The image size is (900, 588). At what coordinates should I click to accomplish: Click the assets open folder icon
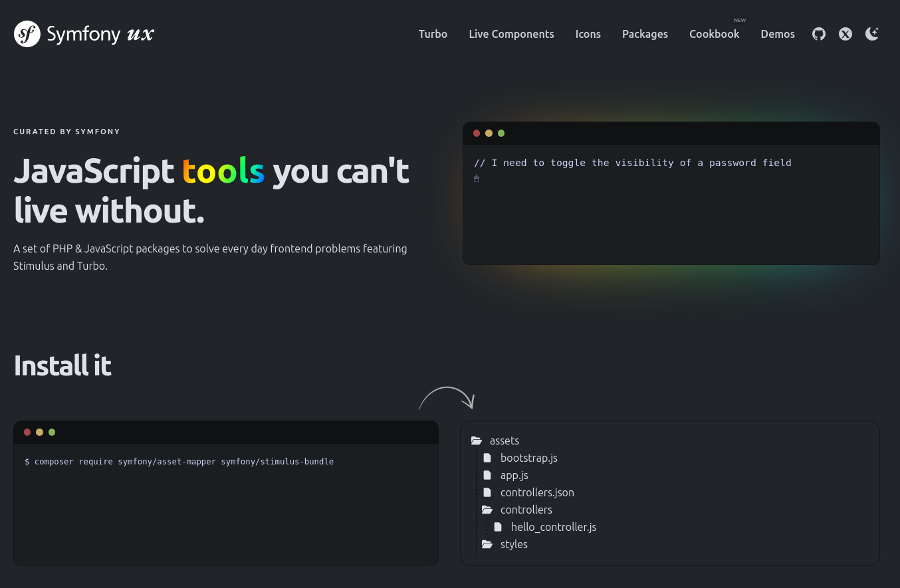click(x=476, y=441)
